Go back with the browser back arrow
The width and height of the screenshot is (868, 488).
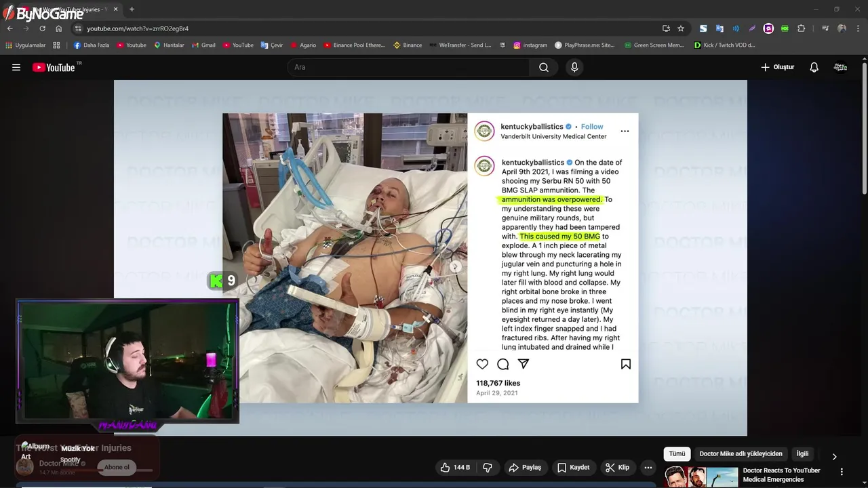point(10,28)
